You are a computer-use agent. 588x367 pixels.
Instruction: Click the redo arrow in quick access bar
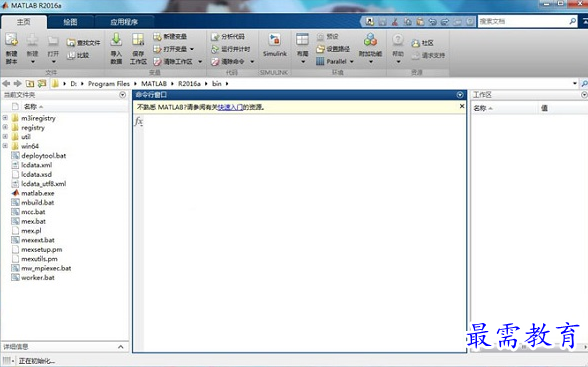tap(445, 22)
